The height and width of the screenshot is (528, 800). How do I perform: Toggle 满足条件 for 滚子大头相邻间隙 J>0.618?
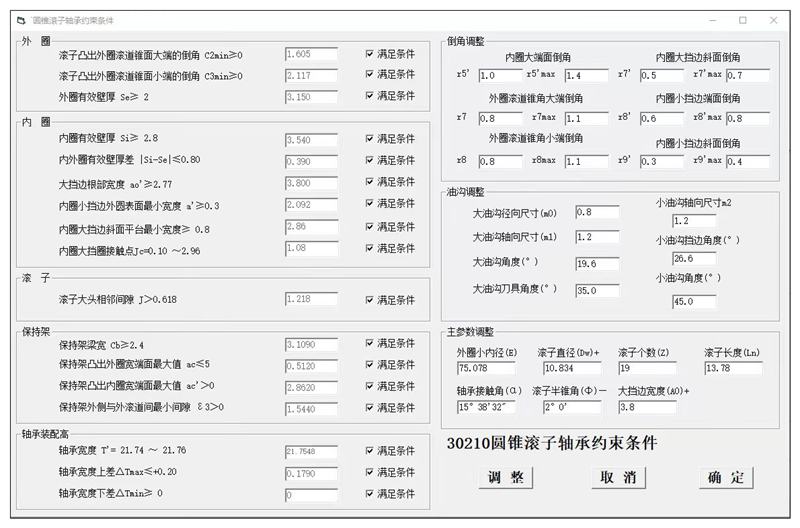[x=370, y=299]
